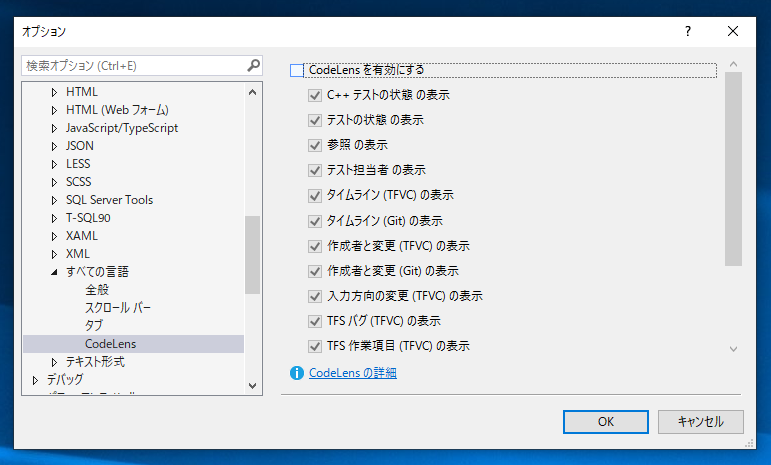771x465 pixels.
Task: Toggle 'テストの状態 の表示' checkbox
Action: (315, 120)
